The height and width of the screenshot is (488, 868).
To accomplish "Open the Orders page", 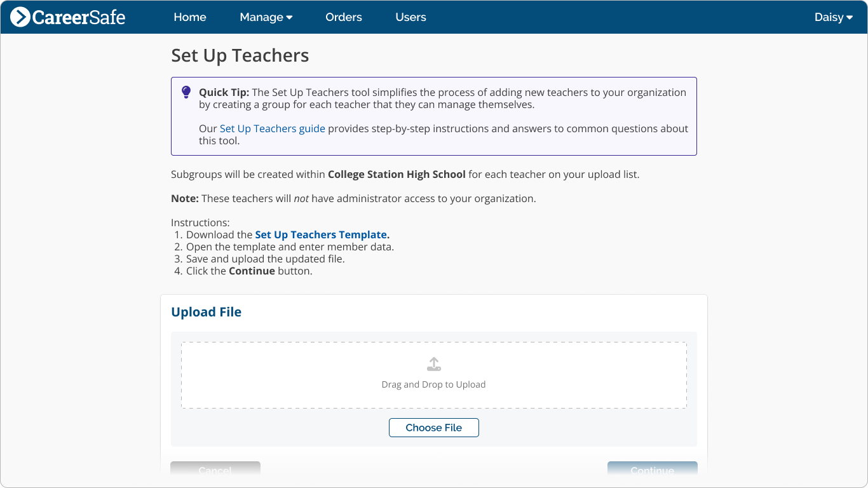I will (x=344, y=17).
